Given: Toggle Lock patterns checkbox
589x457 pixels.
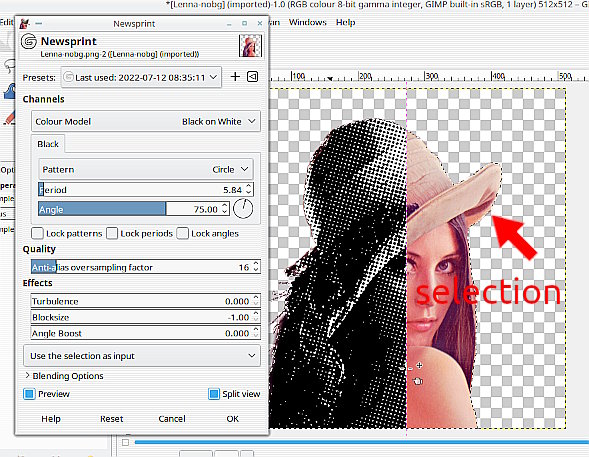Looking at the screenshot, I should [38, 233].
